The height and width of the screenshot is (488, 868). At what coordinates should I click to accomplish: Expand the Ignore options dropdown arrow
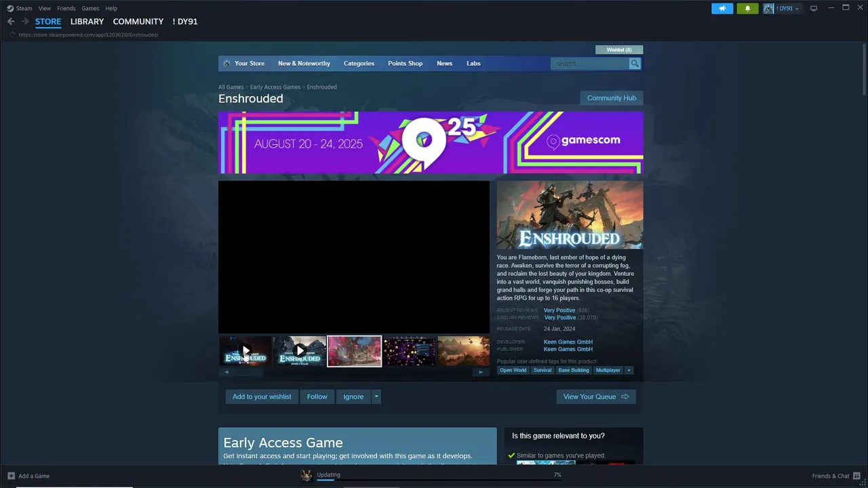tap(376, 396)
